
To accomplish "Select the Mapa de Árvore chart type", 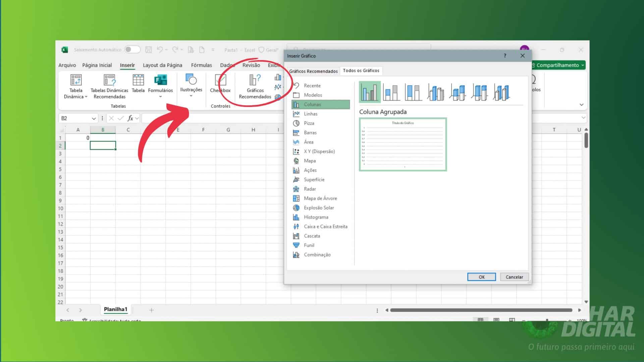I will (320, 198).
